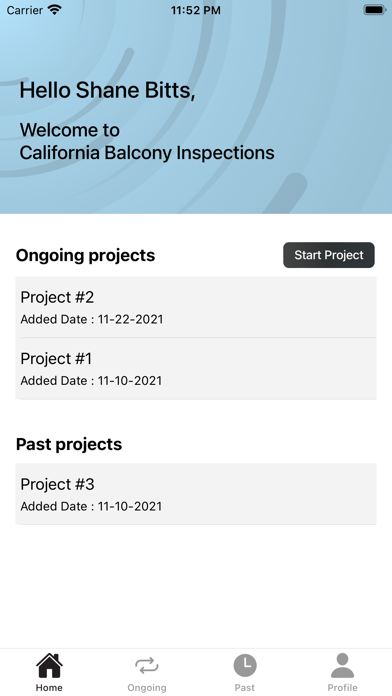392x696 pixels.
Task: Open Project #3 in past projects
Action: point(196,494)
